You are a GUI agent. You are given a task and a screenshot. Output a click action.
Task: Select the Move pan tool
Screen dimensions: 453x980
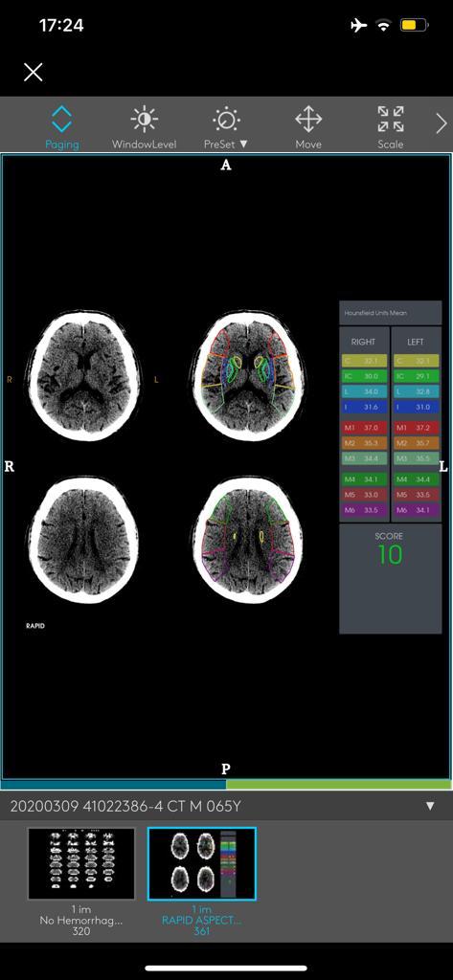click(x=308, y=127)
